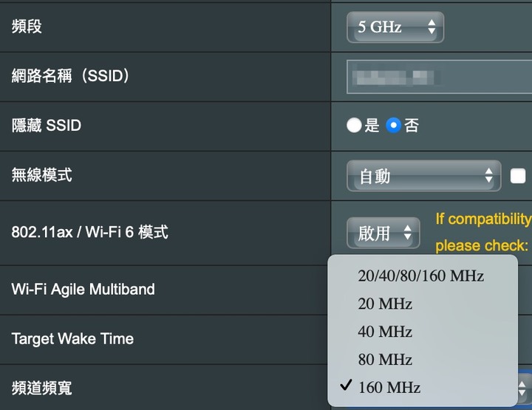Select 否 radio button for hide SSID
The height and width of the screenshot is (410, 532).
pyautogui.click(x=394, y=125)
